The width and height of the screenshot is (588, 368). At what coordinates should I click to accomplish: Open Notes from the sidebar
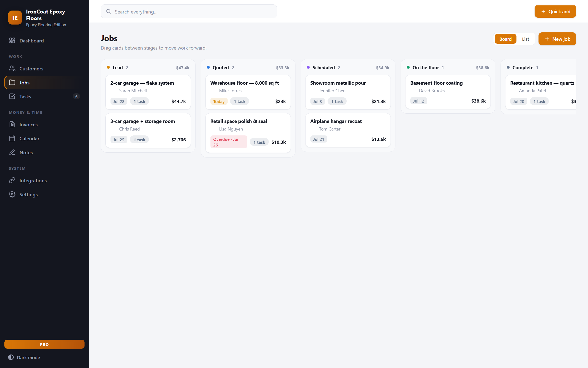click(44, 152)
